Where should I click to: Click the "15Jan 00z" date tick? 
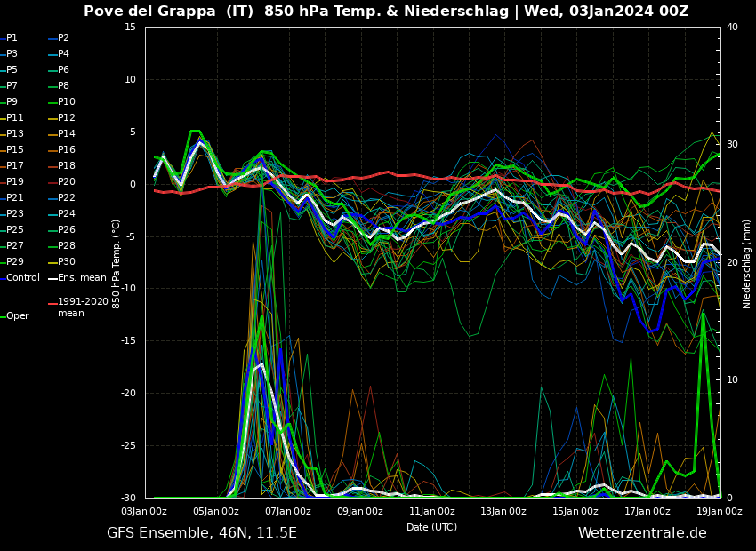575,512
